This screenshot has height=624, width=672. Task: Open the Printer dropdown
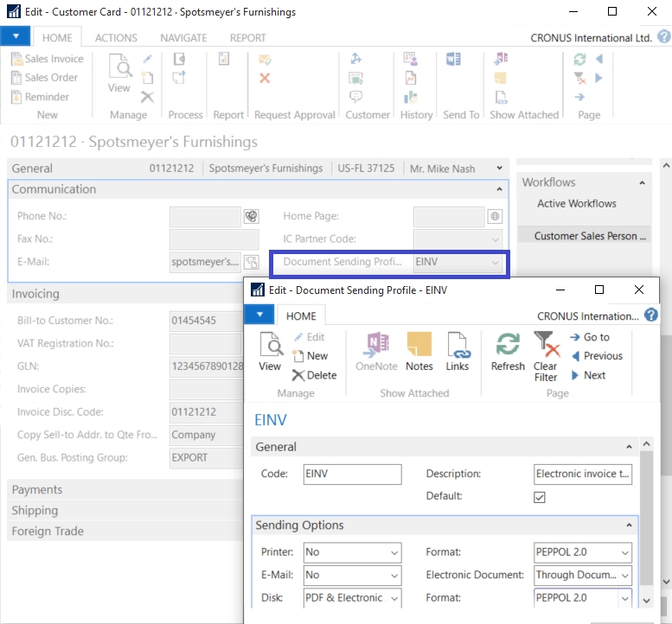tap(394, 551)
